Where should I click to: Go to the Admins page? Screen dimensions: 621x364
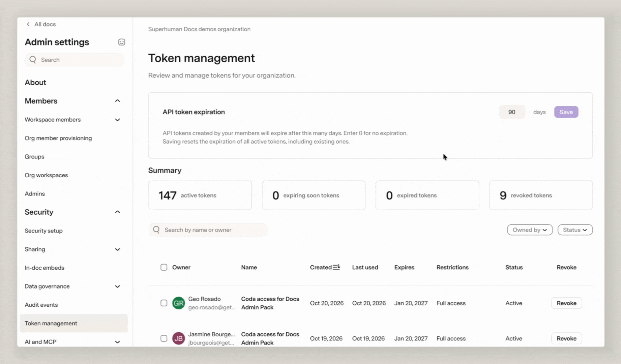pos(35,194)
